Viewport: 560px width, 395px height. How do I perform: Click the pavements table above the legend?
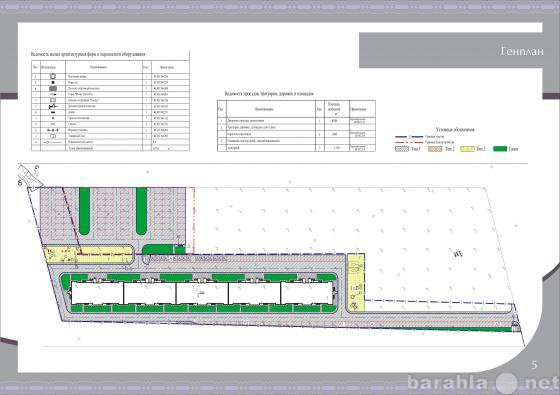(296, 126)
